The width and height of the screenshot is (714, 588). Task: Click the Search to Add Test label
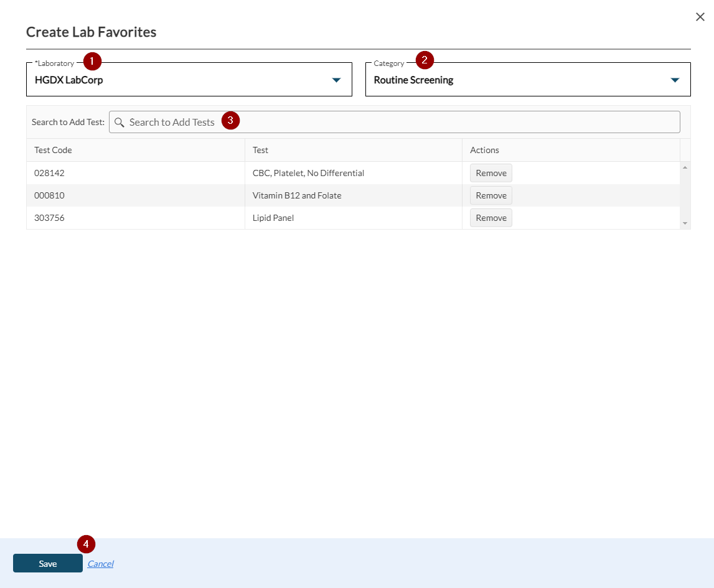coord(68,122)
